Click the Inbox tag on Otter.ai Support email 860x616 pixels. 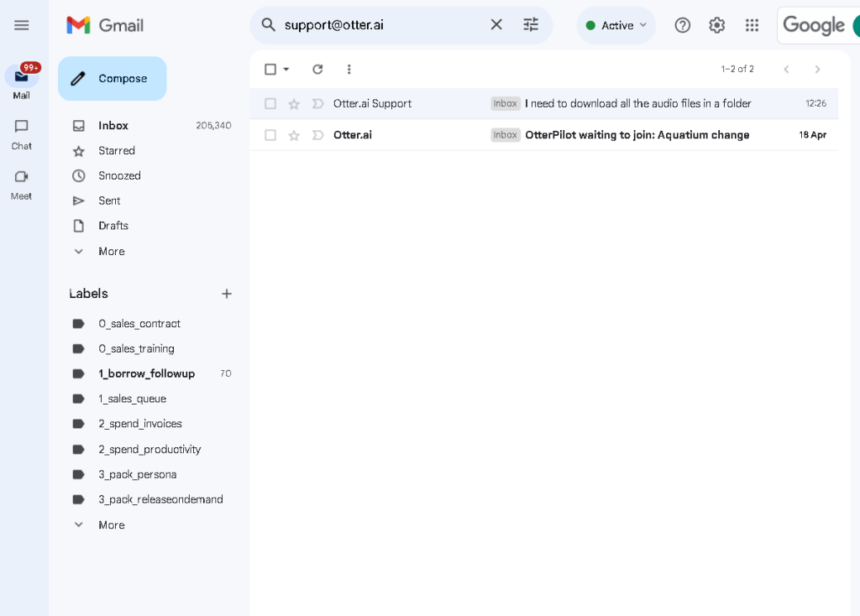tap(505, 103)
